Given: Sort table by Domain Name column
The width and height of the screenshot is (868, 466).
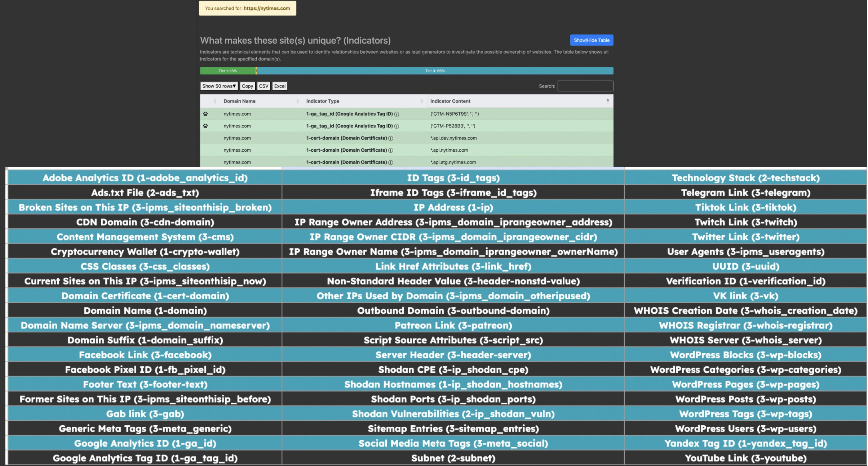Looking at the screenshot, I should point(239,101).
